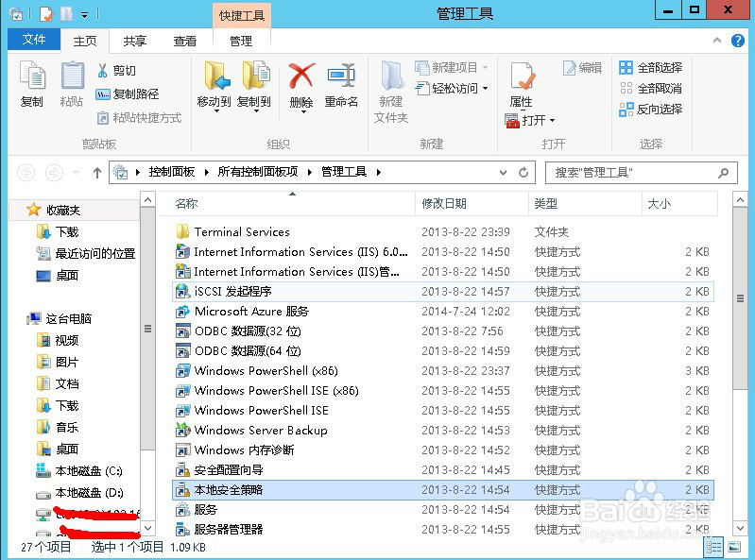Click the navigation pane scrollbar thumb
The image size is (755, 560).
(x=147, y=329)
